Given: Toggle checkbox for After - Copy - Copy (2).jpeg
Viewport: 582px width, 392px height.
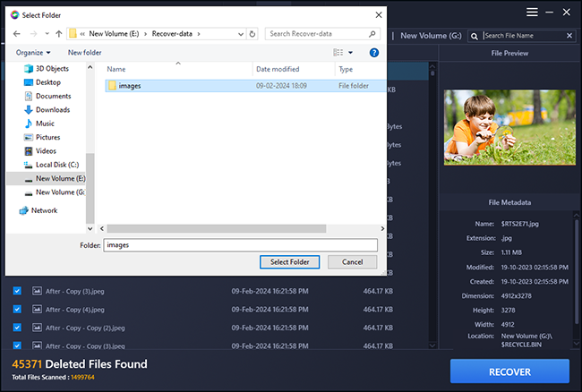Looking at the screenshot, I should [17, 328].
